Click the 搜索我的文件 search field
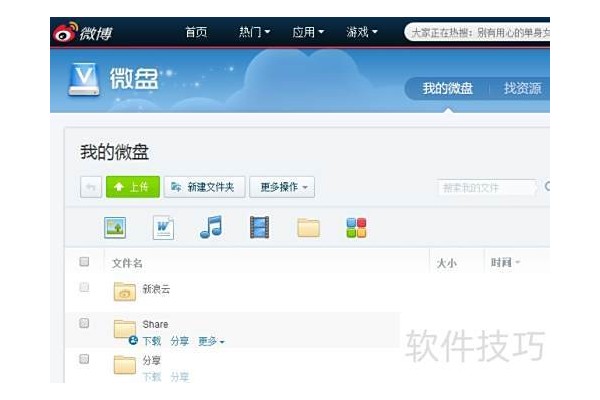600x400 pixels. (488, 188)
